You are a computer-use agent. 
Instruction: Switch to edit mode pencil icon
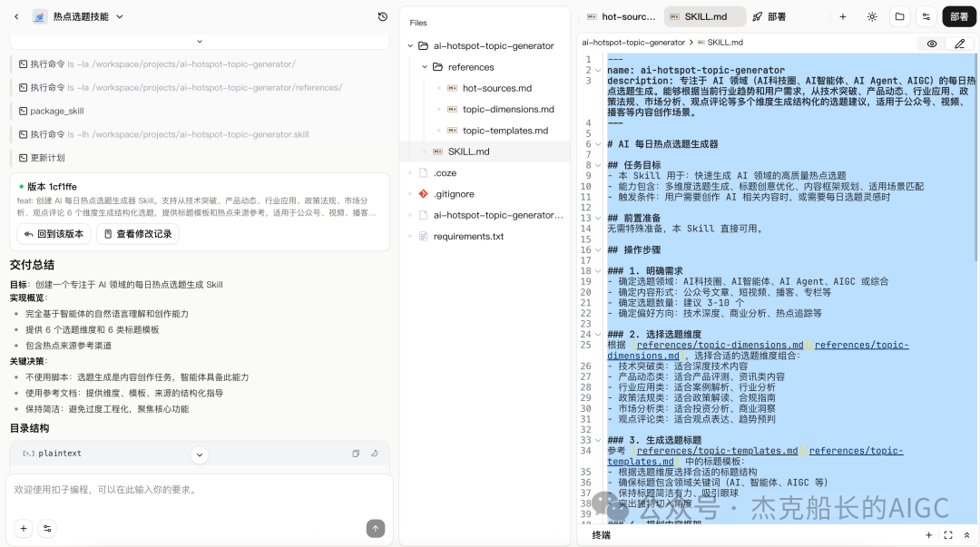pyautogui.click(x=959, y=44)
